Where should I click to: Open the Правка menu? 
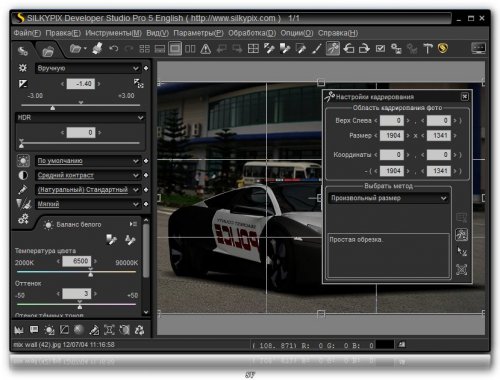(63, 33)
